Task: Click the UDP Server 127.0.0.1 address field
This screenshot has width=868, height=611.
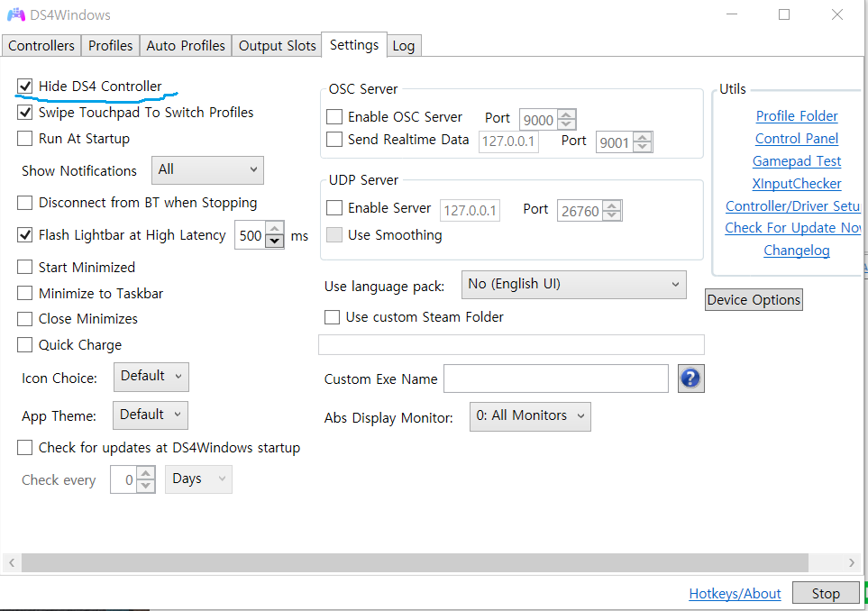Action: click(x=470, y=210)
